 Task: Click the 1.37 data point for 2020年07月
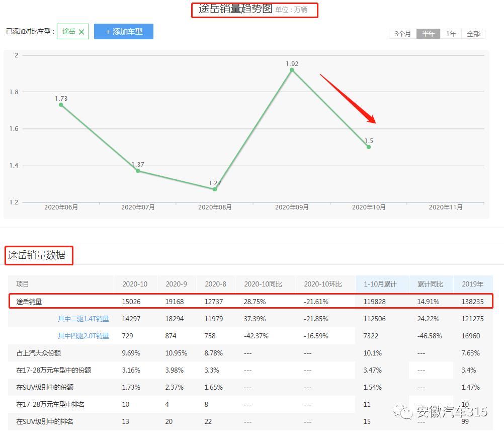pyautogui.click(x=138, y=171)
